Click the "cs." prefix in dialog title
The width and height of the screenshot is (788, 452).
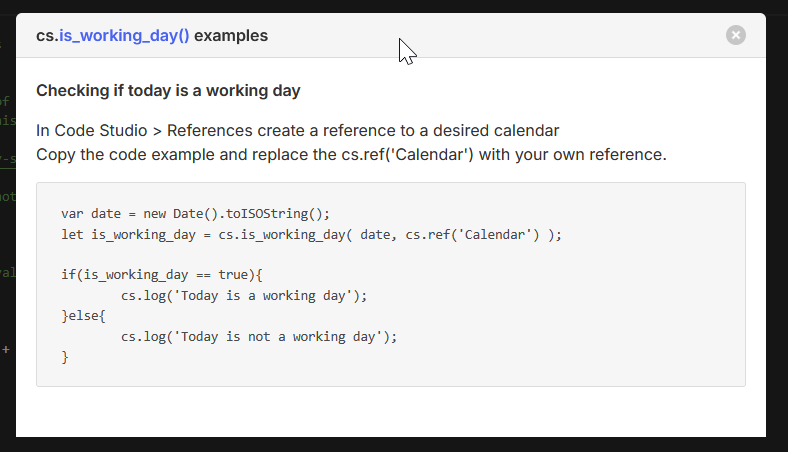(x=47, y=36)
